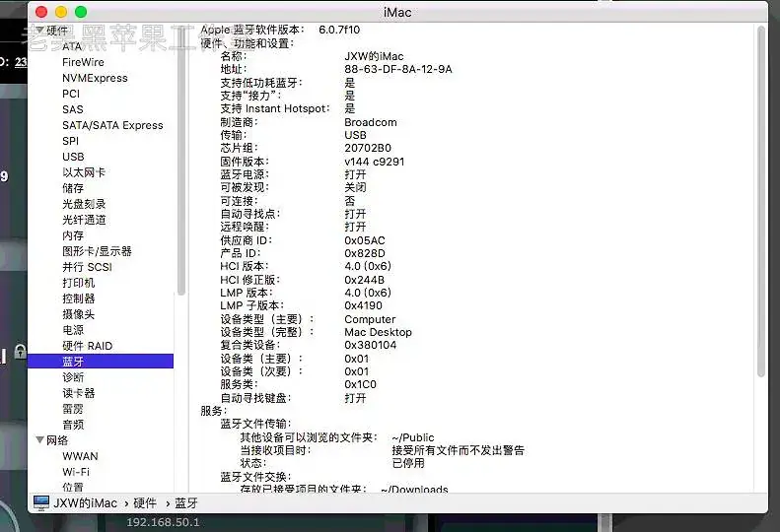Select 光纤通道 in the sidebar
The width and height of the screenshot is (780, 532).
(x=84, y=220)
